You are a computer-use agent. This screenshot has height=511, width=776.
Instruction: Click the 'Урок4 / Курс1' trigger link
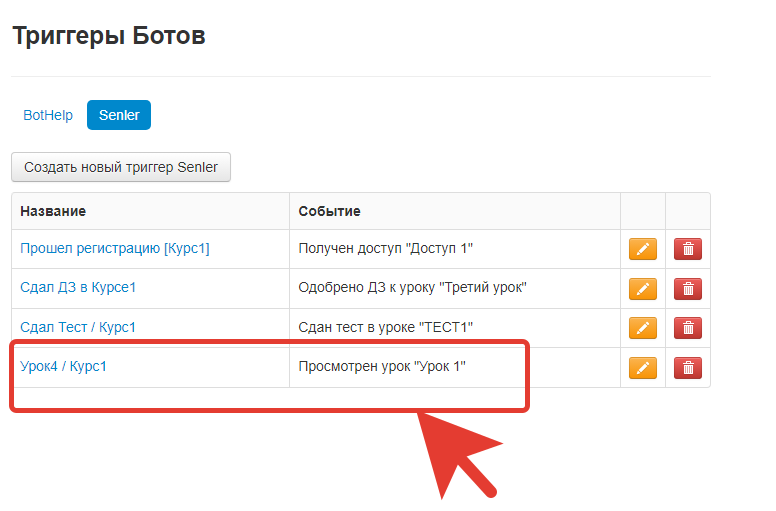point(63,366)
